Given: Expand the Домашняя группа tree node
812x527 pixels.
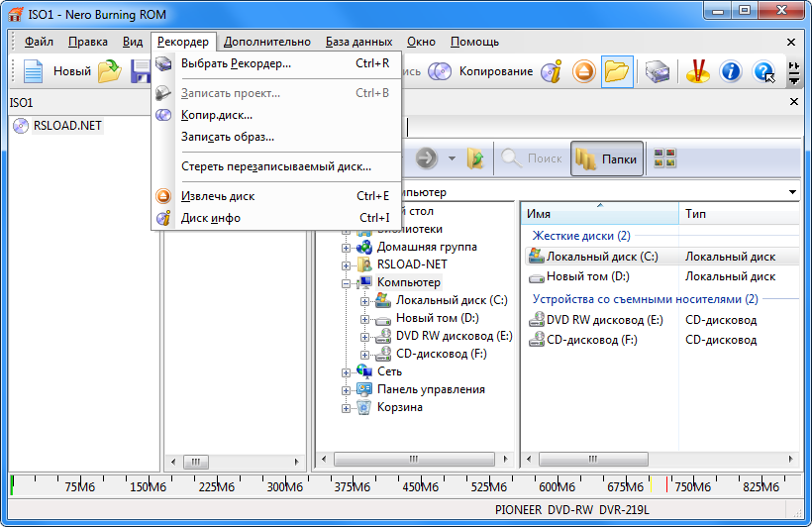Looking at the screenshot, I should [x=346, y=248].
